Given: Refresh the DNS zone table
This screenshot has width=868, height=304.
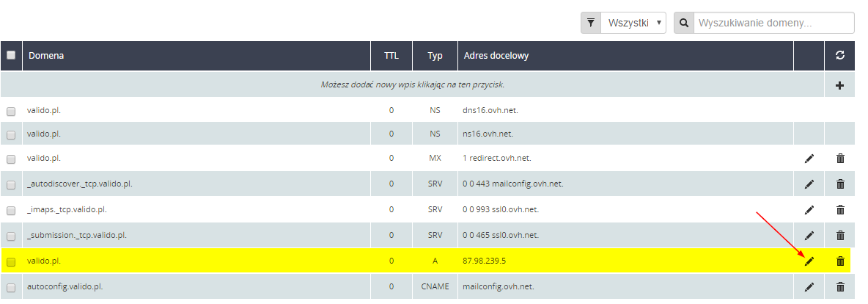Looking at the screenshot, I should [x=840, y=56].
